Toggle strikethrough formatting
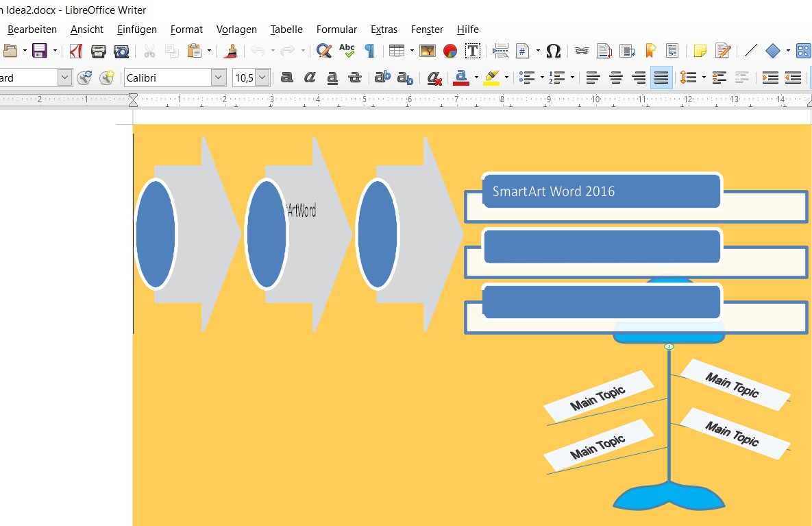Viewport: 812px width, 526px height. click(355, 77)
